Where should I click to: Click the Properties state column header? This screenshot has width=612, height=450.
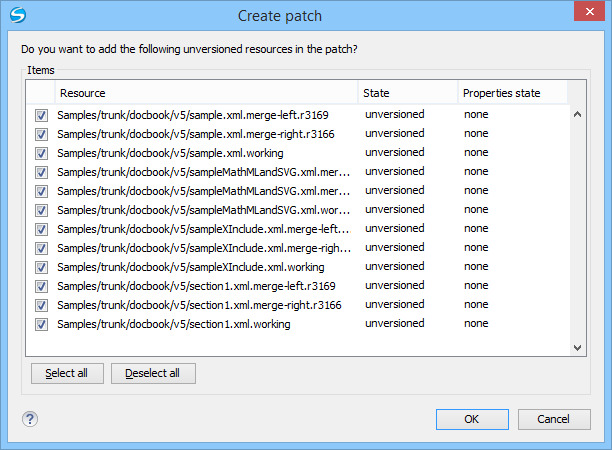[512, 93]
